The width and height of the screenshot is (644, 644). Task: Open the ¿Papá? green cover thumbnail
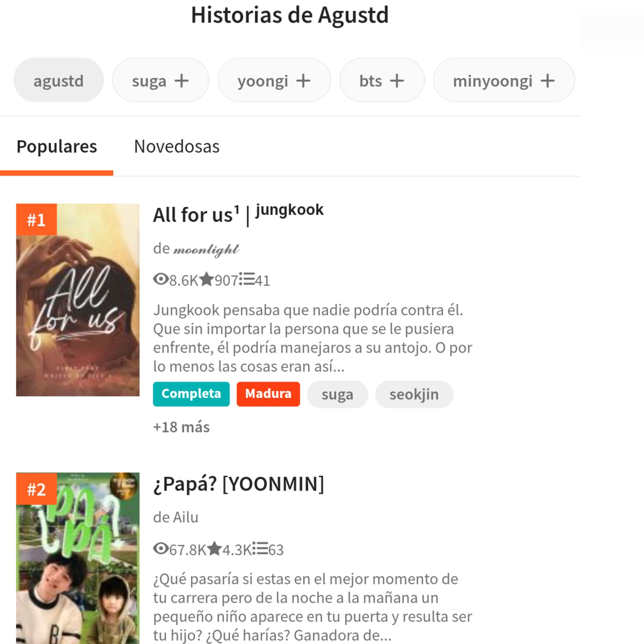78,558
